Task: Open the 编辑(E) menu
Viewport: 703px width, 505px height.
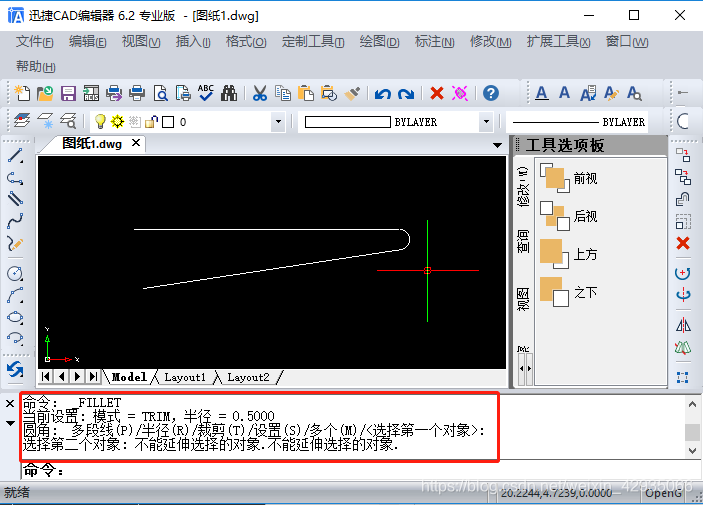Action: click(87, 42)
